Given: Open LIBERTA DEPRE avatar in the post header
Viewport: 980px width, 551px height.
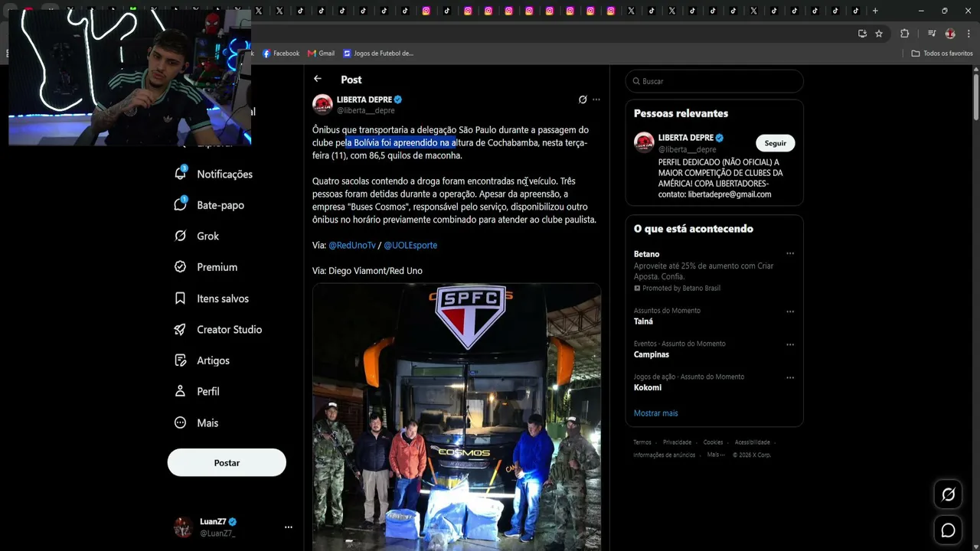Looking at the screenshot, I should [x=322, y=104].
